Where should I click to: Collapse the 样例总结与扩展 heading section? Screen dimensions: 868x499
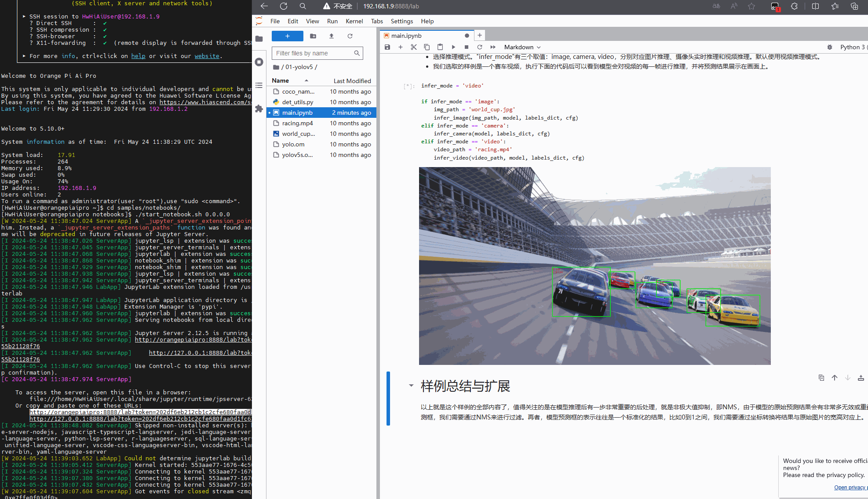(x=411, y=386)
